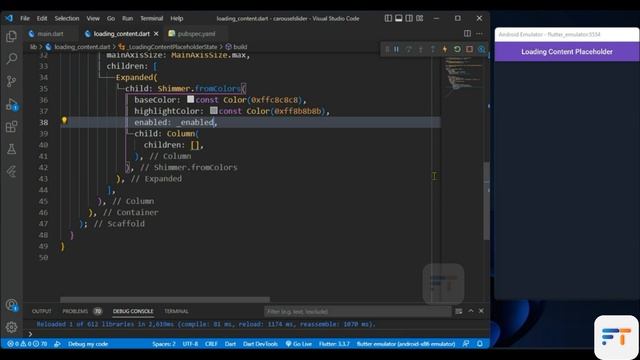The height and width of the screenshot is (360, 640).
Task: Maximize the panel with the chevron
Action: click(x=471, y=311)
